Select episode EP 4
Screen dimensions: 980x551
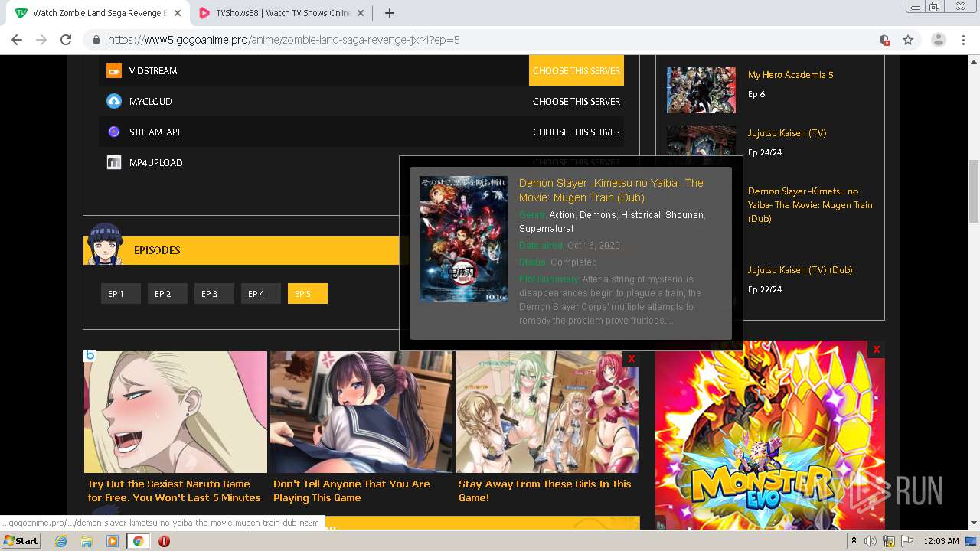click(260, 294)
